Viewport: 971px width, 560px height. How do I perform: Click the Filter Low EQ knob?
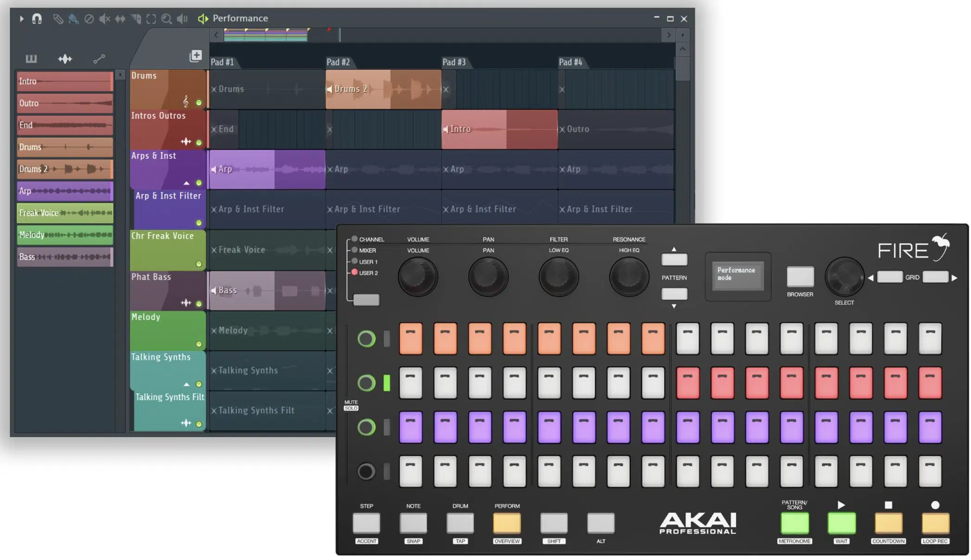(x=558, y=277)
